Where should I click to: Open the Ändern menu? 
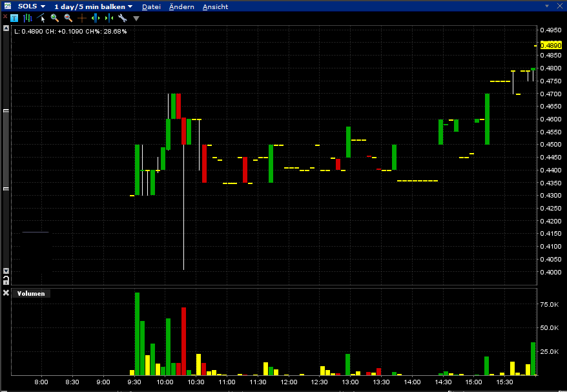click(x=181, y=6)
